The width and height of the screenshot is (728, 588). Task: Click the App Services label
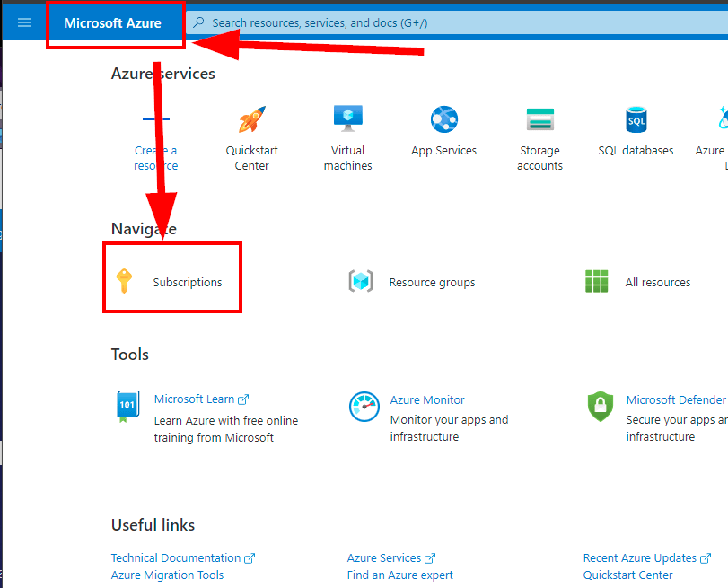[443, 151]
